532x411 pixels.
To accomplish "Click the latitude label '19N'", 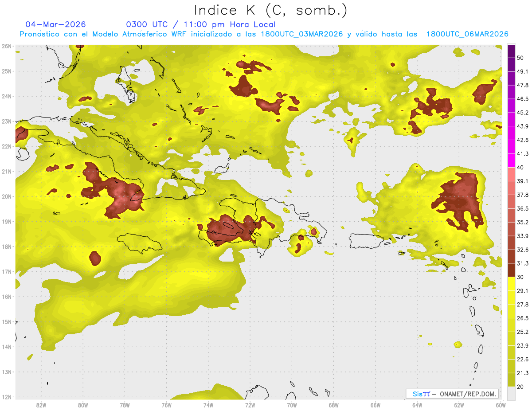I will (7, 221).
